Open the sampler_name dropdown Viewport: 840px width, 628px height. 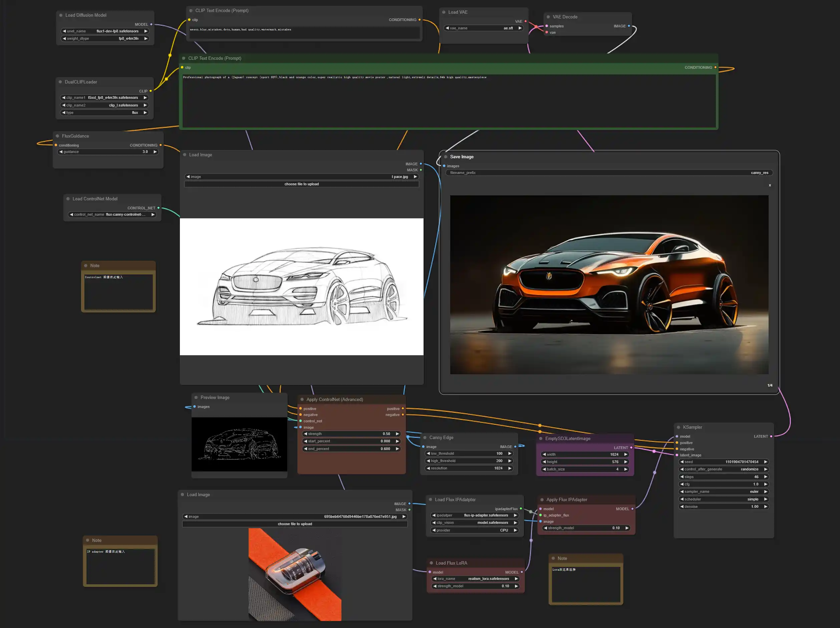(724, 491)
